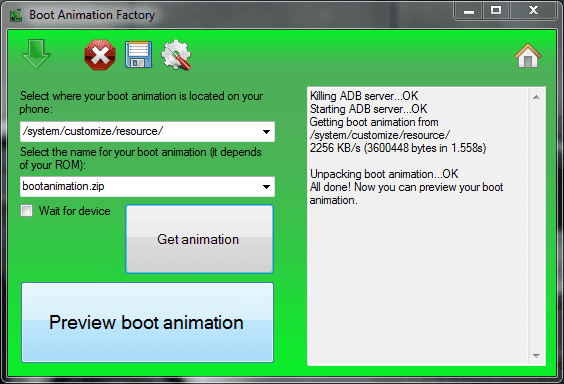Click the 'Starting ADB server...OK' log line

pos(368,109)
